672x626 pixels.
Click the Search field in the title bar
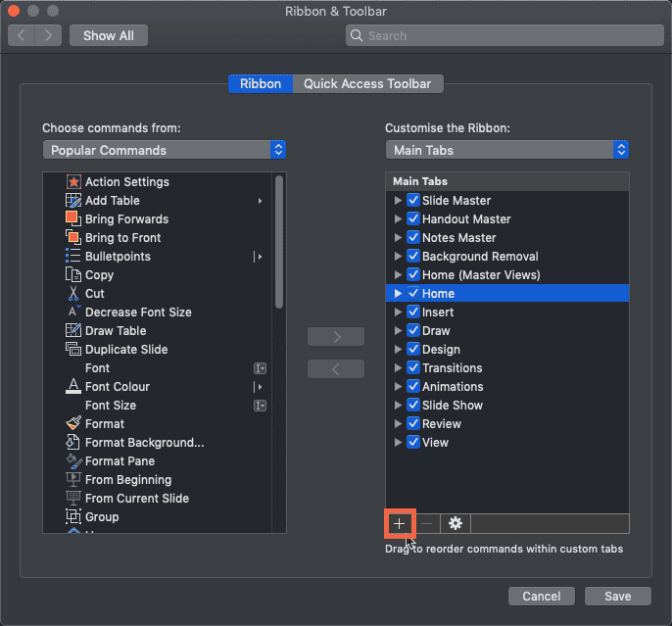[x=504, y=35]
